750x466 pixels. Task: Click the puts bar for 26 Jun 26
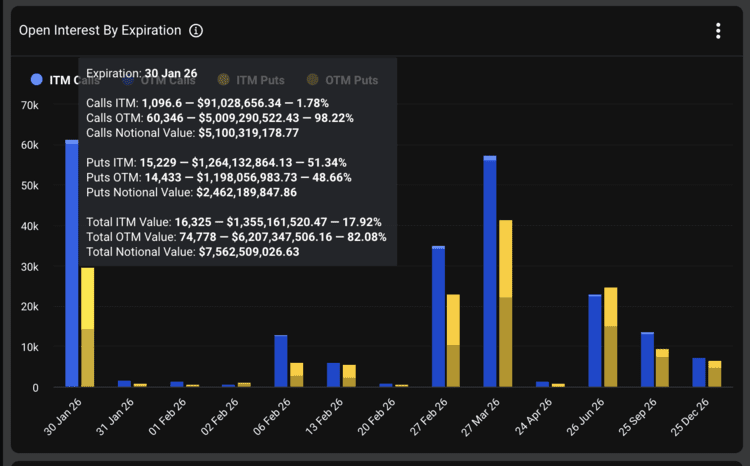610,338
